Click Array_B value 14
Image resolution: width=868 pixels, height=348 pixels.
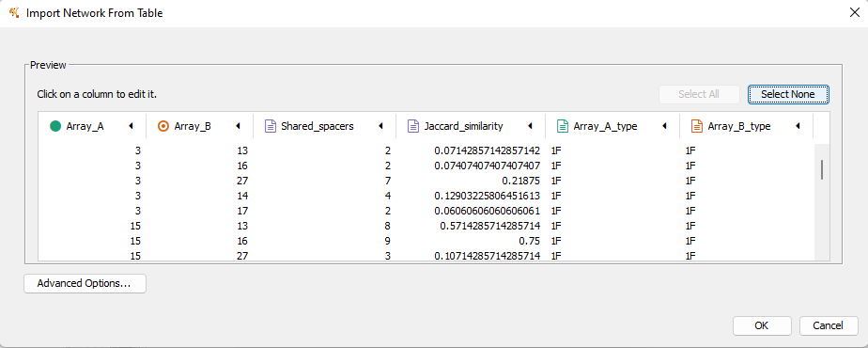point(241,196)
